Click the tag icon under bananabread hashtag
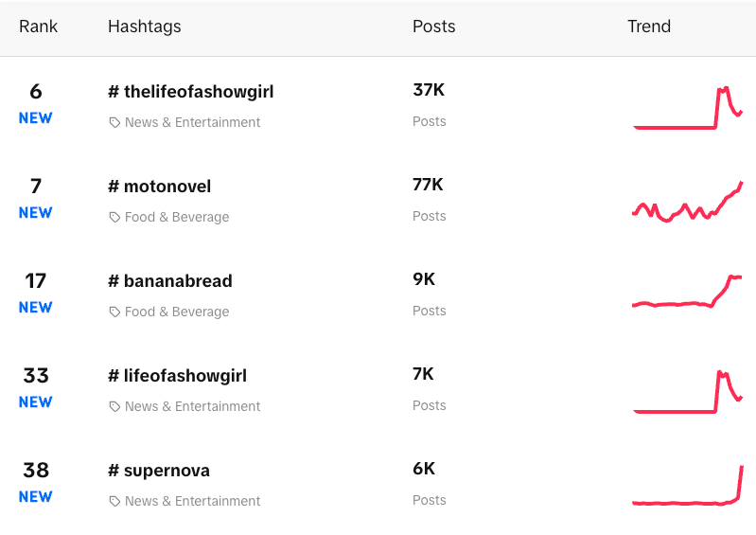The image size is (756, 535). coord(114,312)
